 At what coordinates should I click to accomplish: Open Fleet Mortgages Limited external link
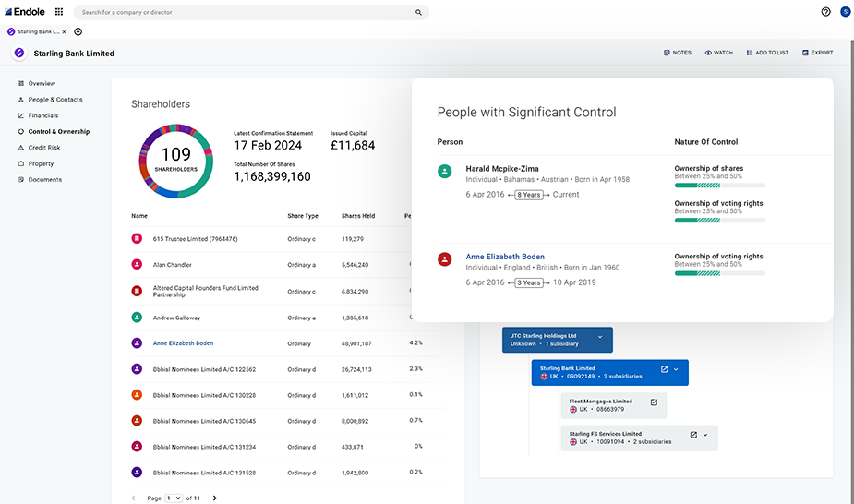(x=654, y=402)
